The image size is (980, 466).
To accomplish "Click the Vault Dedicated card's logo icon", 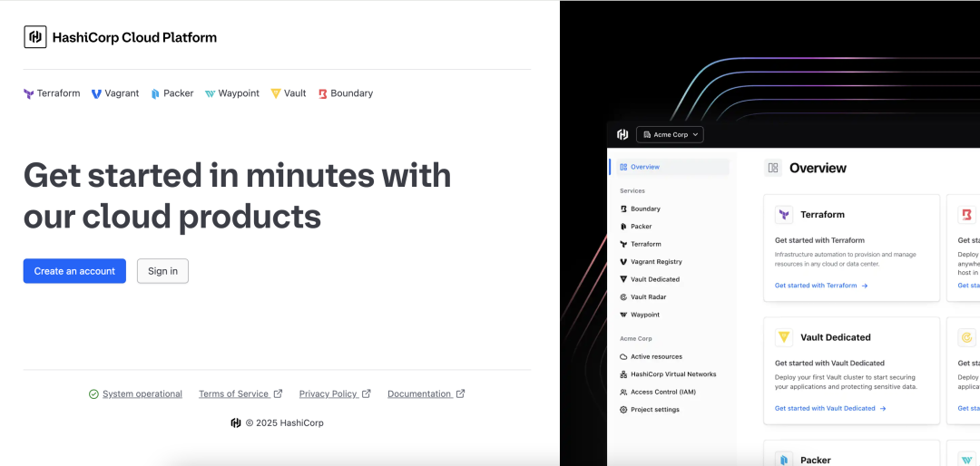I will (784, 337).
